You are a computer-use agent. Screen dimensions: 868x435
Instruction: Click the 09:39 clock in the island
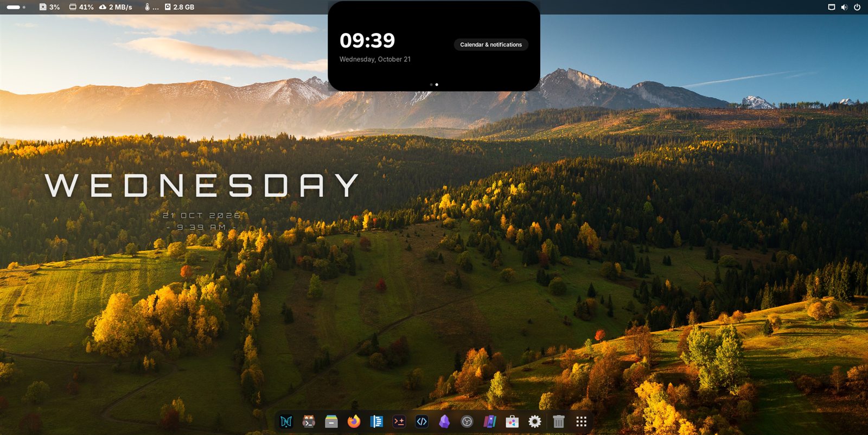tap(367, 41)
